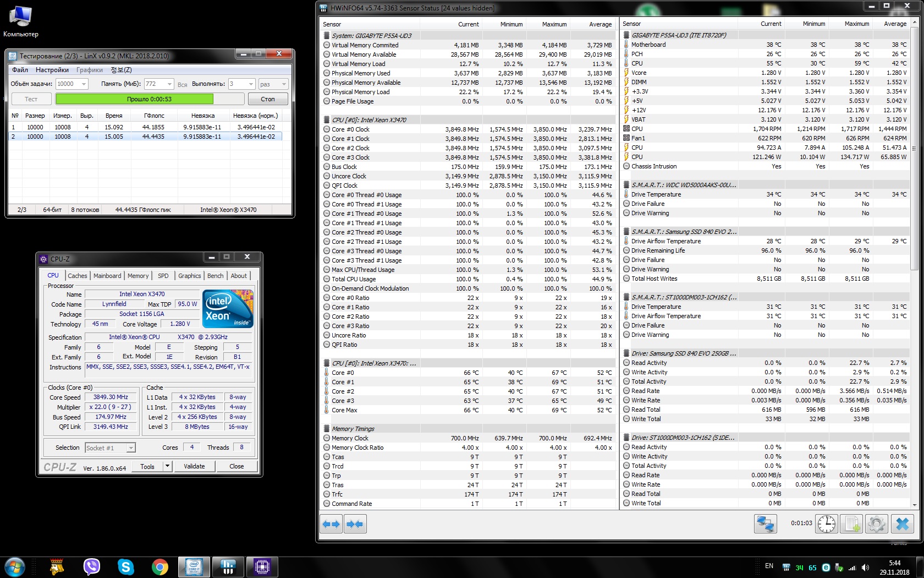The width and height of the screenshot is (924, 578).
Task: Open HWiNFO sensor settings gear
Action: (877, 524)
